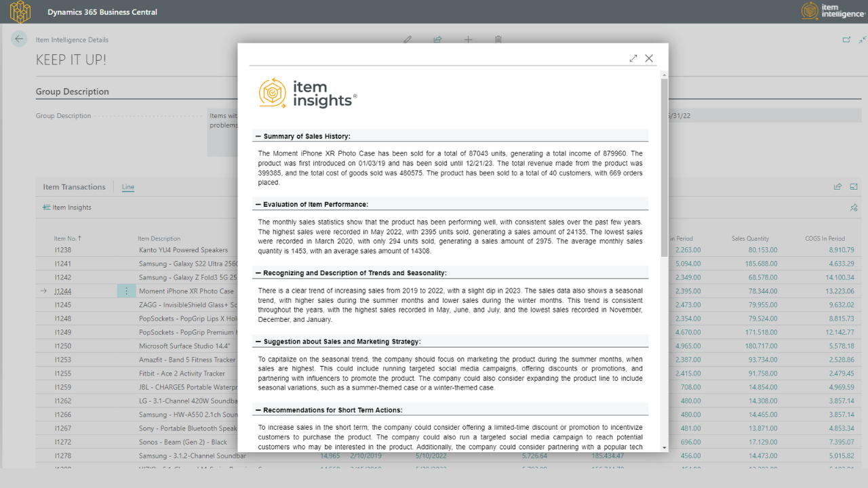Viewport: 868px width, 488px height.
Task: Open item number I1242
Action: tap(63, 277)
